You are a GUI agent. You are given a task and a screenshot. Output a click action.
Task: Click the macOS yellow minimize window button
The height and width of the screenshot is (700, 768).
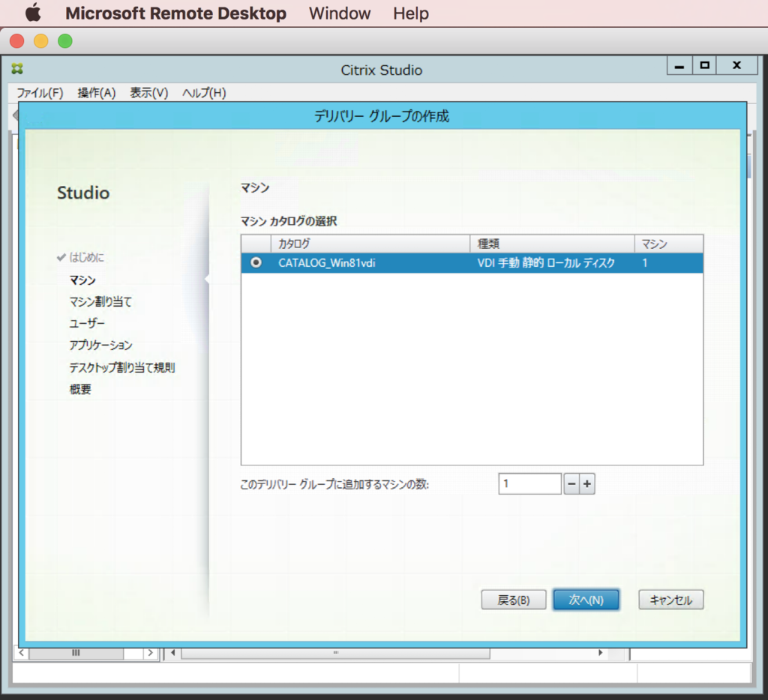(41, 41)
